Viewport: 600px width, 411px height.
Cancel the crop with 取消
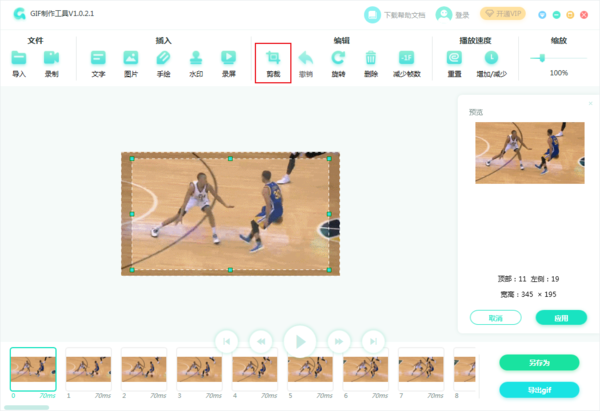(x=496, y=318)
